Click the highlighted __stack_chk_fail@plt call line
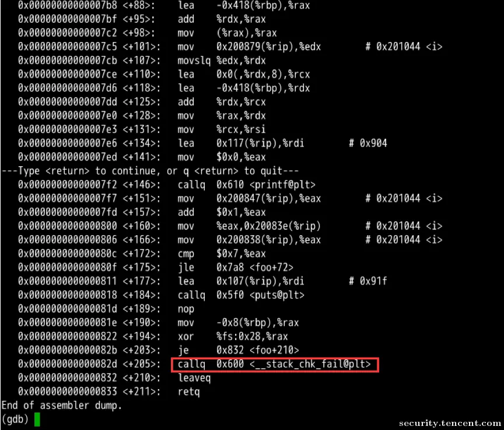This screenshot has height=430, width=504. (x=275, y=364)
